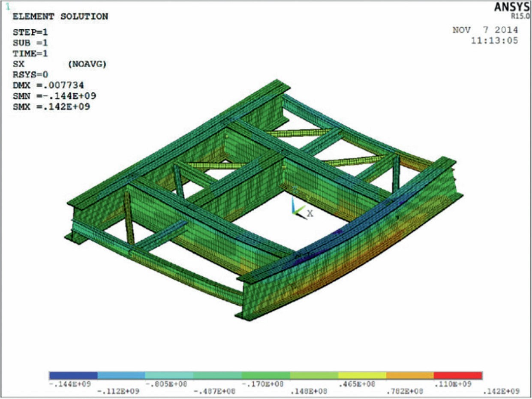This screenshot has height=399, width=532.
Task: Click the DMX =.007734 value
Action: pyautogui.click(x=48, y=86)
